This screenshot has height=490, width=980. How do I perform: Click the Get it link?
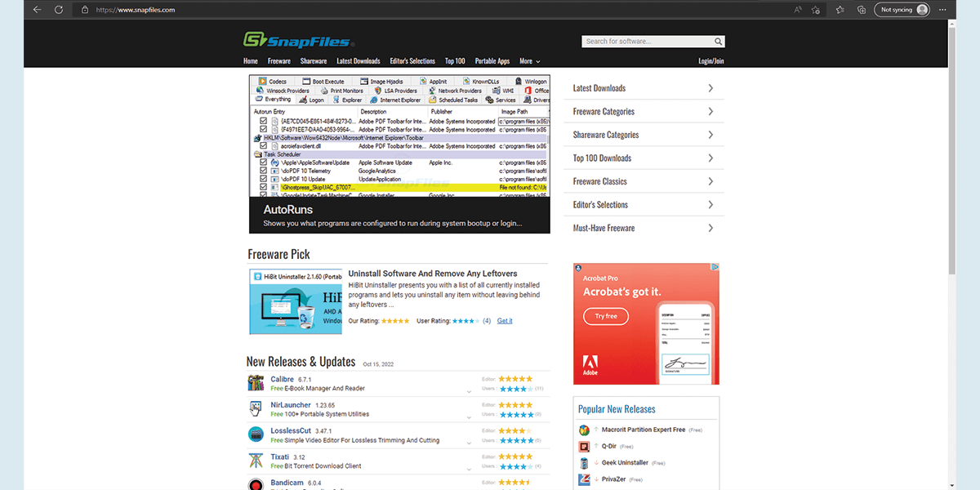pos(505,321)
